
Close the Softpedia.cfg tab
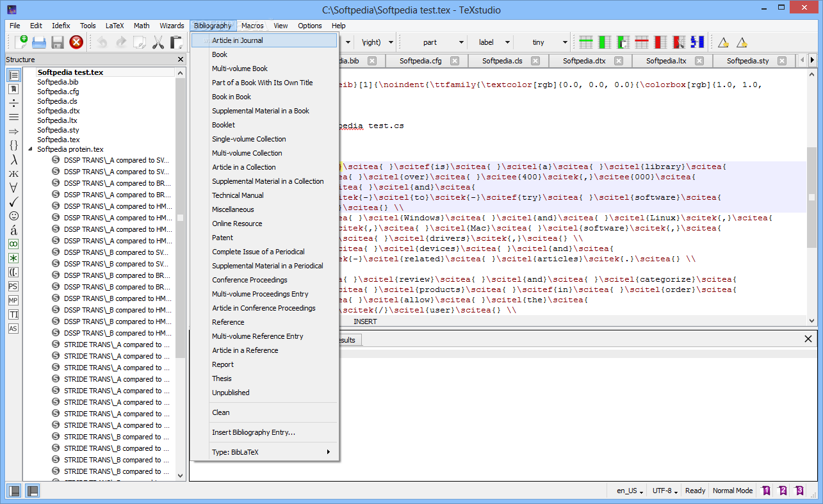(455, 61)
